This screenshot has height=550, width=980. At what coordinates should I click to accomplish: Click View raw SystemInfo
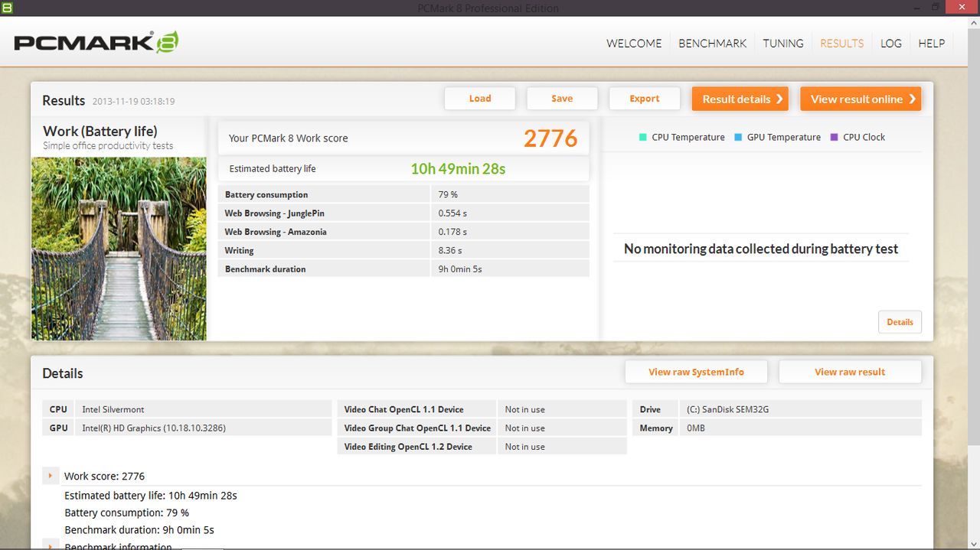coord(696,372)
